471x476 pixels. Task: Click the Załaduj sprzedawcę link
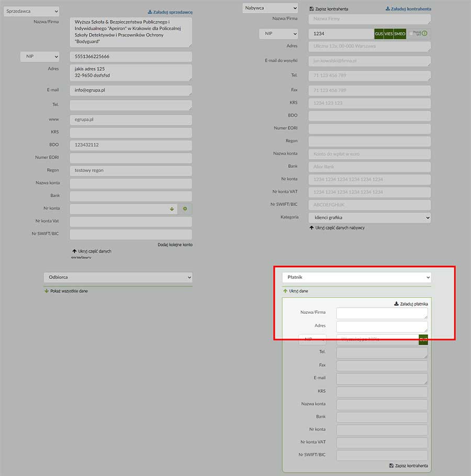coord(170,12)
